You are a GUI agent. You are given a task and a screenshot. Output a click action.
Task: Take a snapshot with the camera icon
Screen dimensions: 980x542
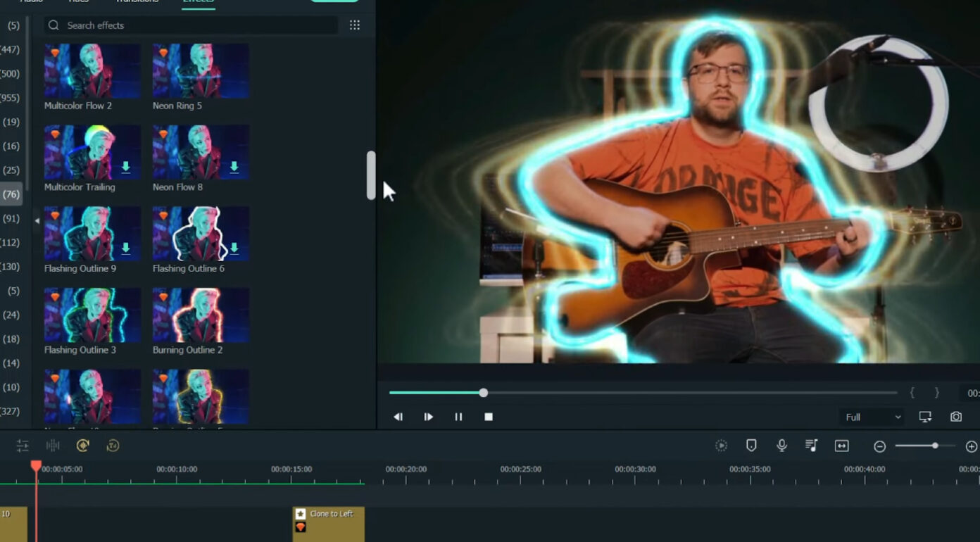(956, 417)
